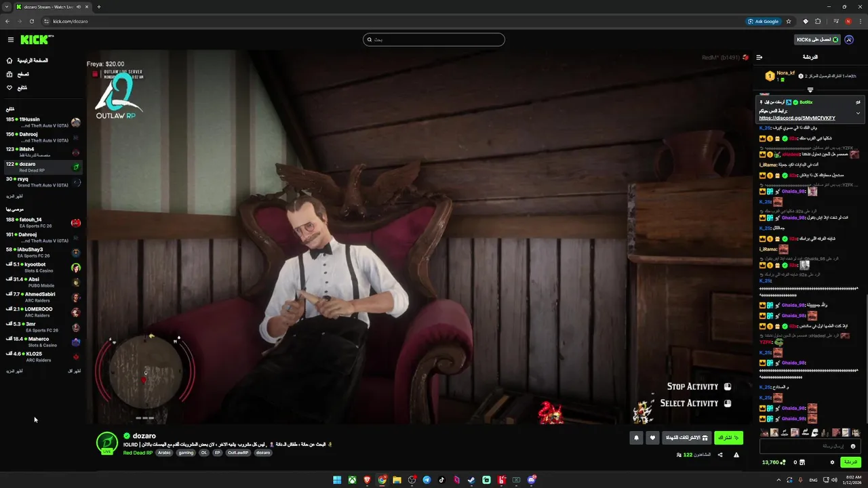Open the iAbuShay3 recommended channel
Image resolution: width=868 pixels, height=488 pixels.
click(x=43, y=252)
